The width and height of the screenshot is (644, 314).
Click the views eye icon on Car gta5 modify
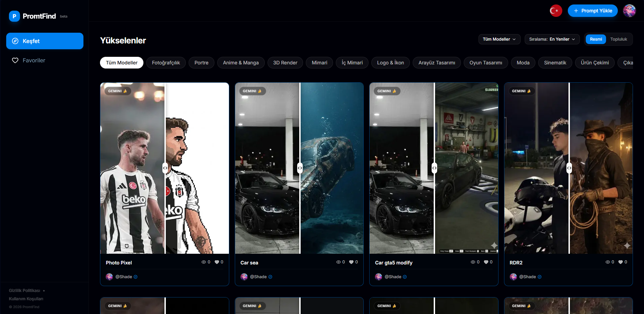(x=473, y=262)
